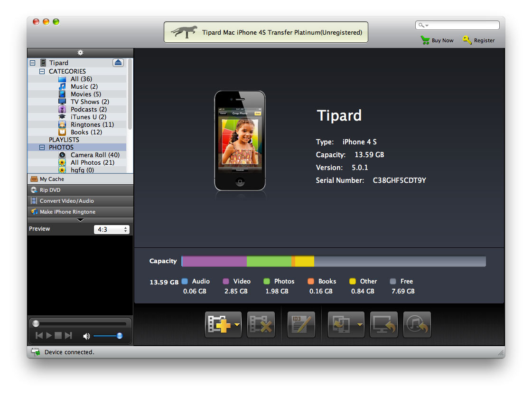
Task: Click the Camera Roll lens icon
Action: tap(62, 155)
